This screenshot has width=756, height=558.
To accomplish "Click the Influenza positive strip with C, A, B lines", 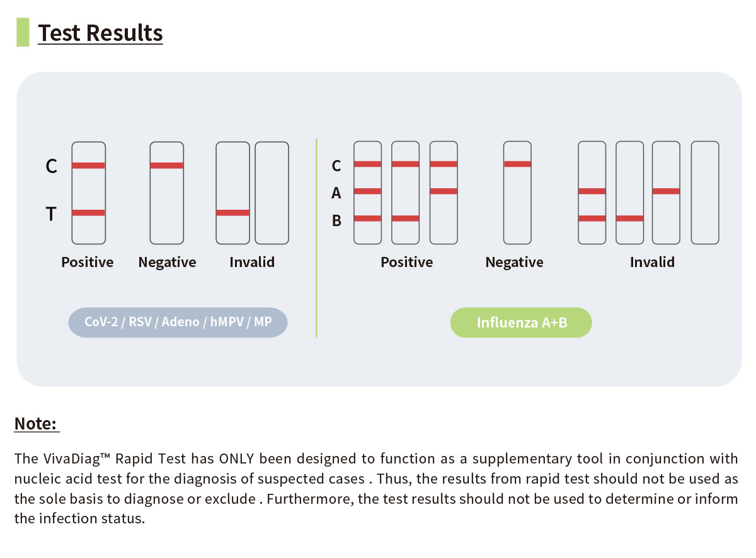I will pos(367,193).
